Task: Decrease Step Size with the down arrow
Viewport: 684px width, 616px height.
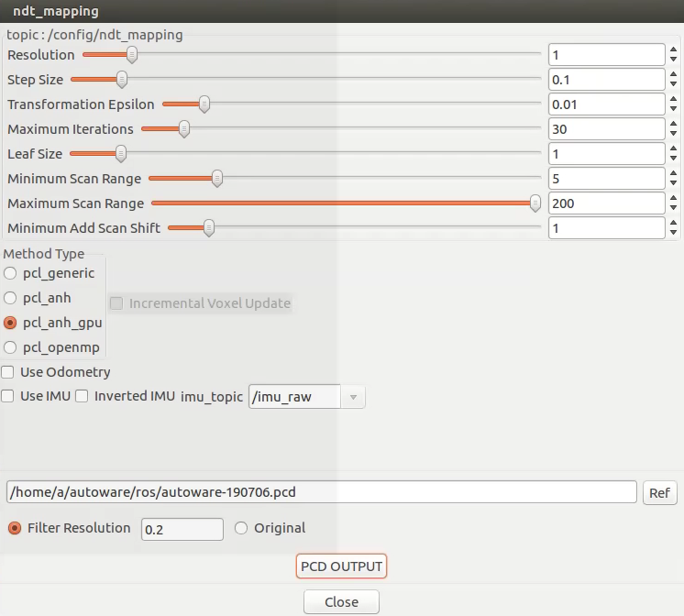Action: pos(674,83)
